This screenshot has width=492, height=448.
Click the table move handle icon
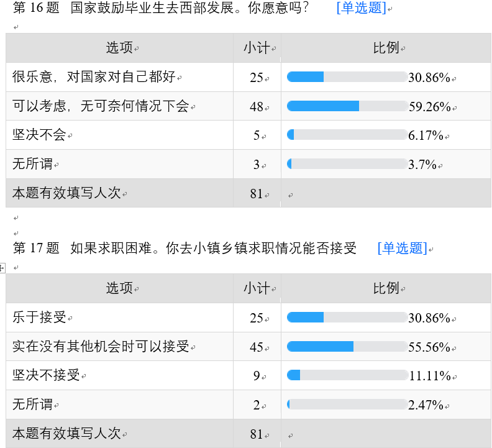(2, 268)
